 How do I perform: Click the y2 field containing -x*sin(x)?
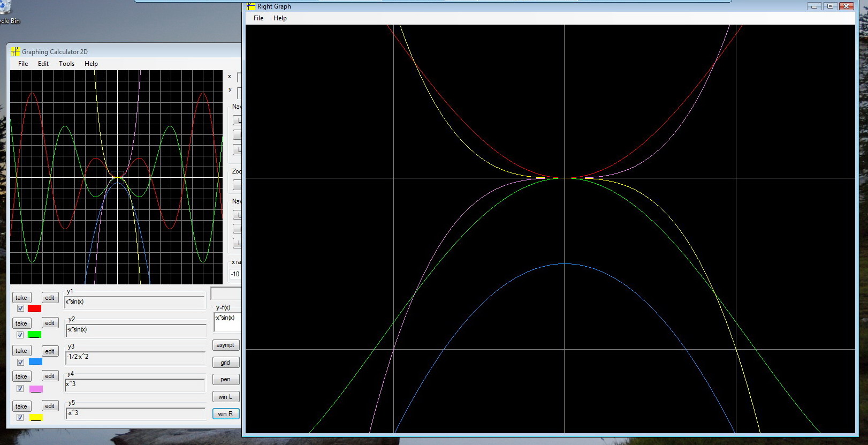click(x=136, y=330)
